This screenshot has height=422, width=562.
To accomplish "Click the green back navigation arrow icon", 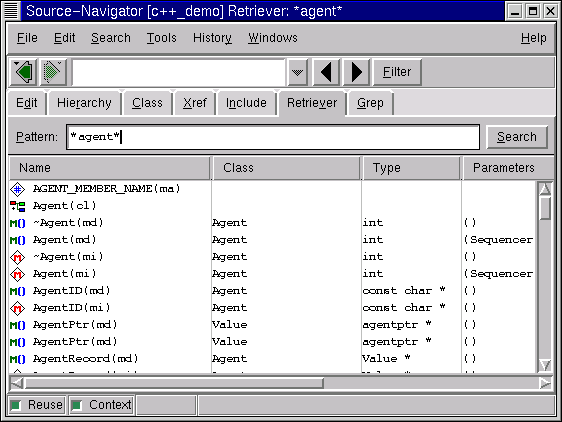I will click(x=24, y=72).
